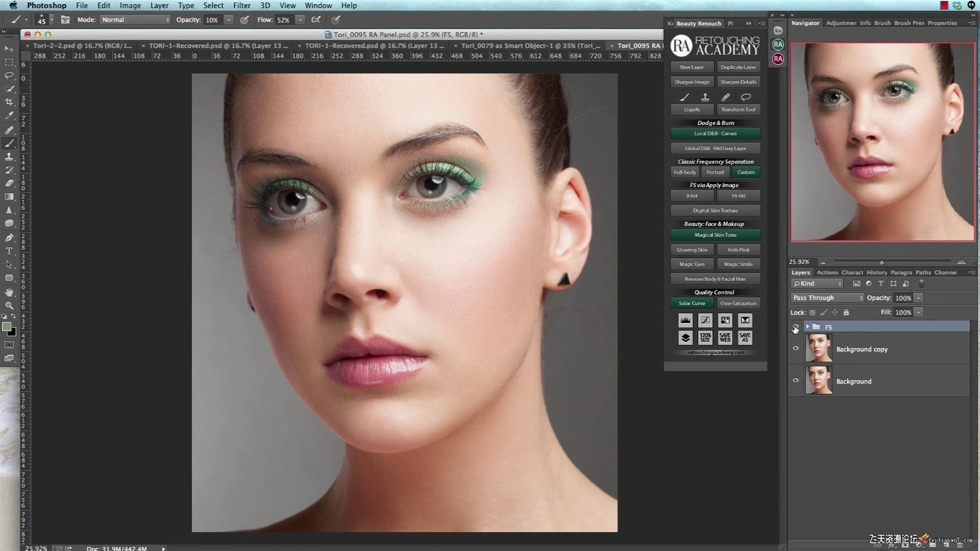Switch to the History panel tab
Image resolution: width=980 pixels, height=551 pixels.
(876, 272)
